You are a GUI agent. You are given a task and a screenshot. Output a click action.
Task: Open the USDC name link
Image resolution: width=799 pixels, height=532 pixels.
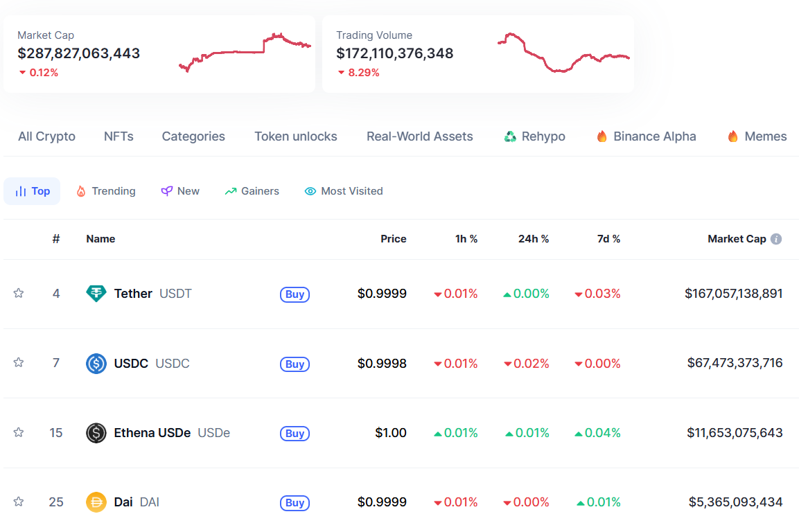coord(152,364)
